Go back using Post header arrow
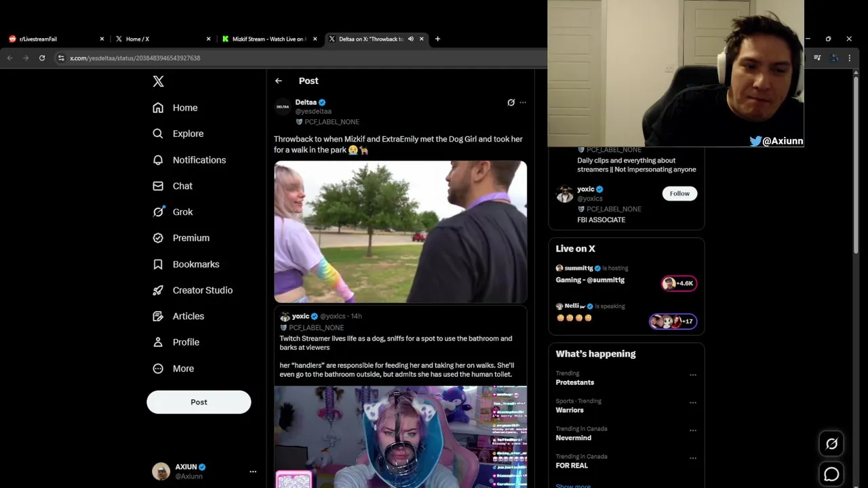The width and height of the screenshot is (868, 488). [x=279, y=81]
